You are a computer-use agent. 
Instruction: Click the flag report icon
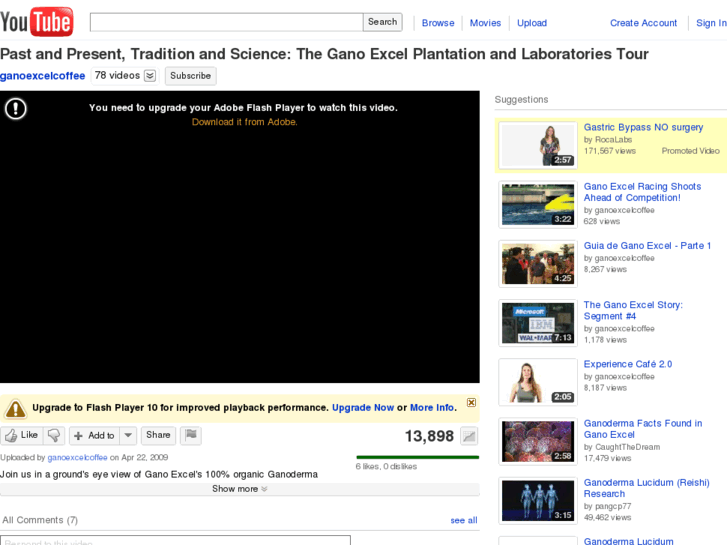pyautogui.click(x=191, y=435)
